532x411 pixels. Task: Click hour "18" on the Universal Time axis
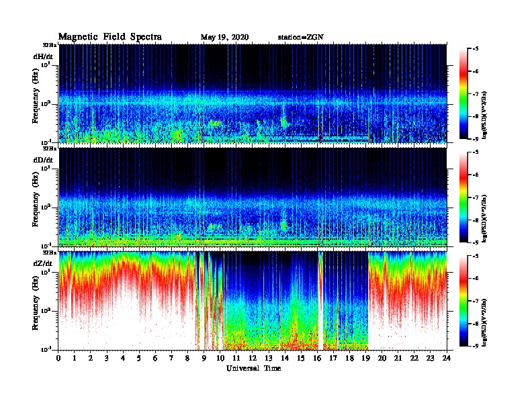[349, 358]
